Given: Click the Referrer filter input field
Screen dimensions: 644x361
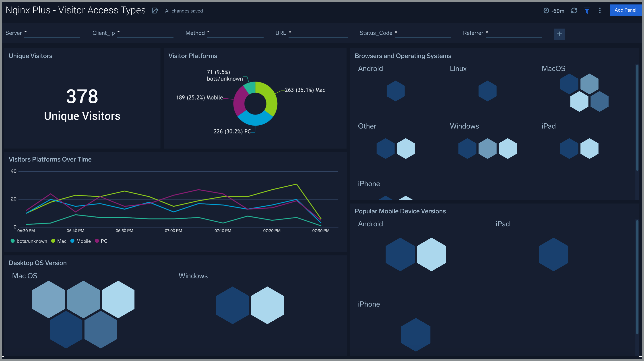Looking at the screenshot, I should coord(514,33).
